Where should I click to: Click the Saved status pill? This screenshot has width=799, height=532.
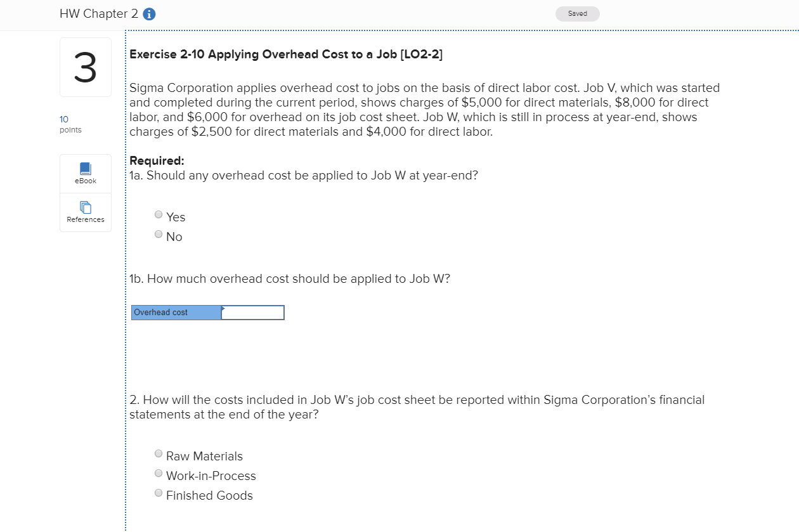[x=577, y=13]
